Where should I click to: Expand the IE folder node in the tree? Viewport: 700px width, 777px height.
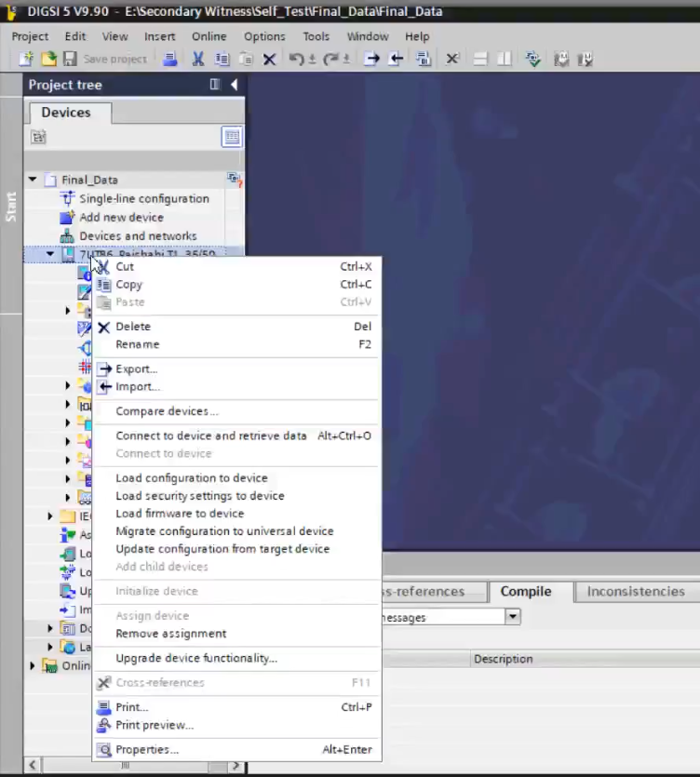(50, 516)
